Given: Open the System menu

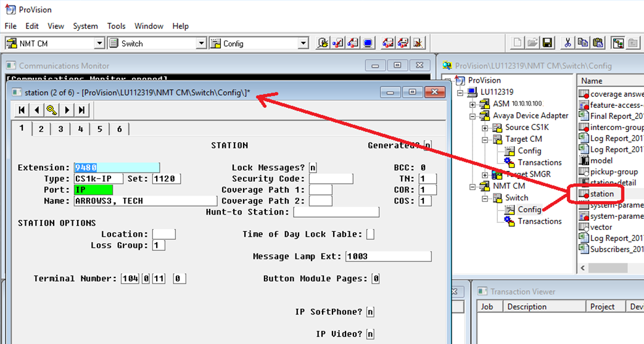Looking at the screenshot, I should coord(85,26).
